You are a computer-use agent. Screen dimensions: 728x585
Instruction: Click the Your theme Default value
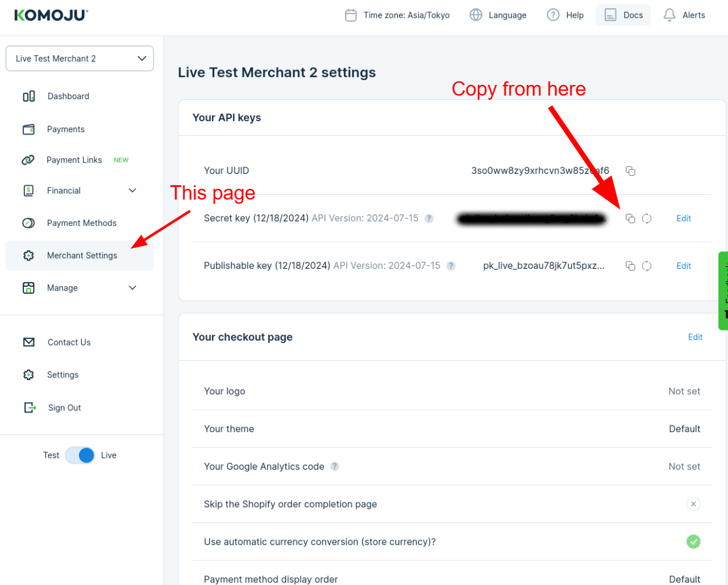tap(684, 429)
